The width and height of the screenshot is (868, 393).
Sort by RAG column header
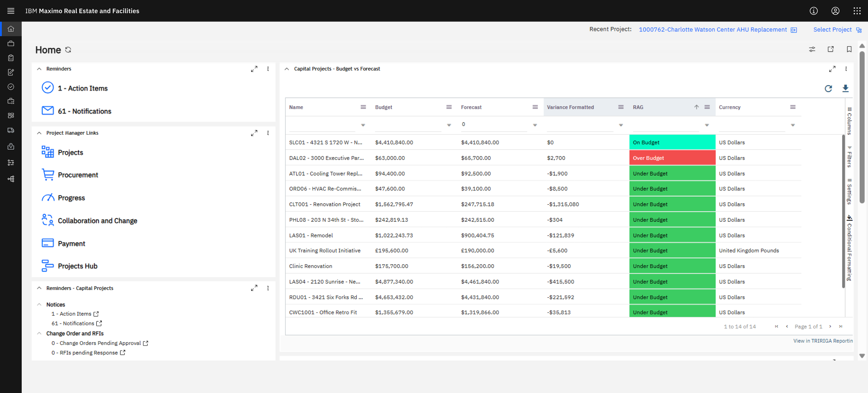638,107
